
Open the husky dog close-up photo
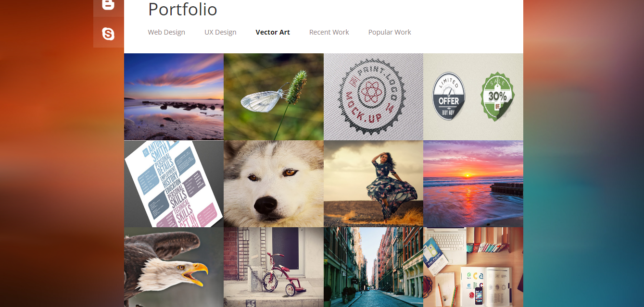[x=274, y=184]
